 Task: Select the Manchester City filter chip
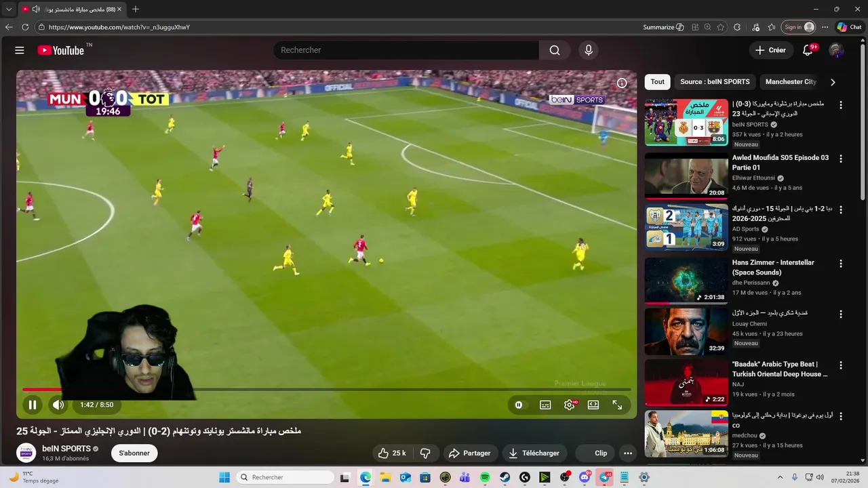pos(790,82)
